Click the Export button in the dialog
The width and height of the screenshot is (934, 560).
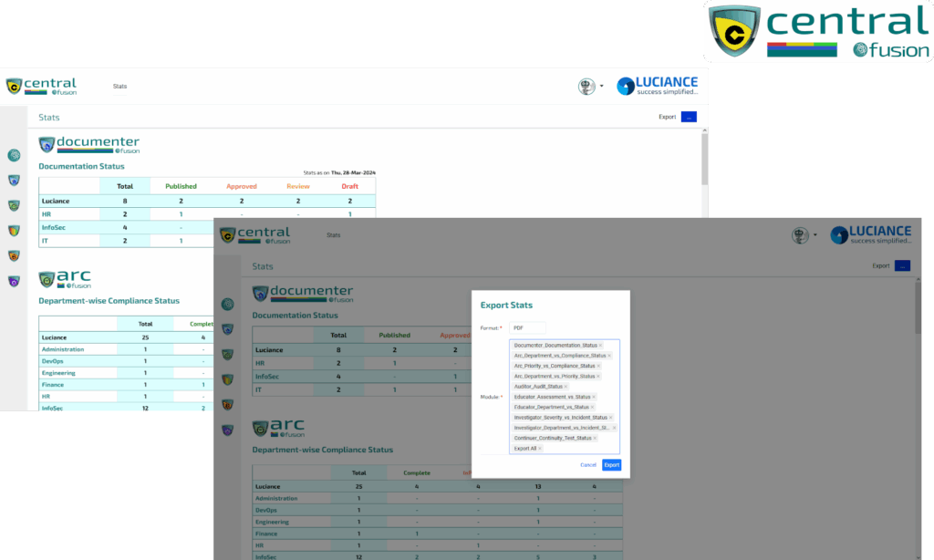tap(611, 465)
